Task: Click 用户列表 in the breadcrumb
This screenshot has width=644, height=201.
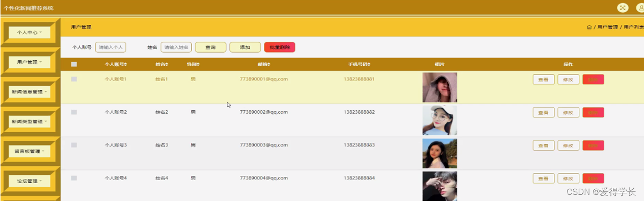Action: coord(634,27)
